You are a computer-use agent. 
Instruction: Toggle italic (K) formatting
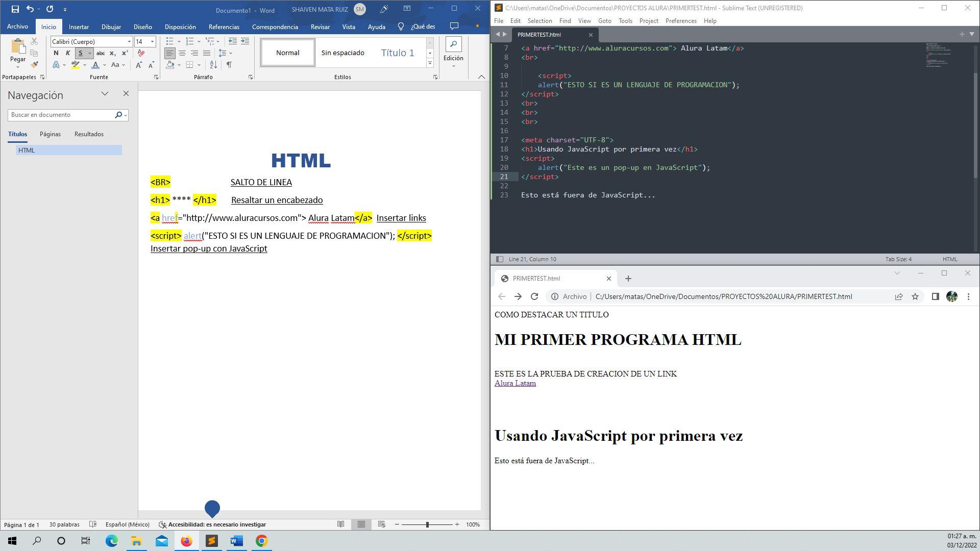click(x=68, y=53)
